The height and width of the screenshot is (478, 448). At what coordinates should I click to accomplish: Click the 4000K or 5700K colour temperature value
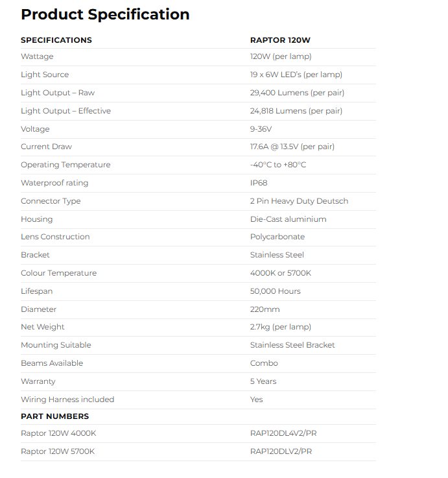[x=281, y=273]
